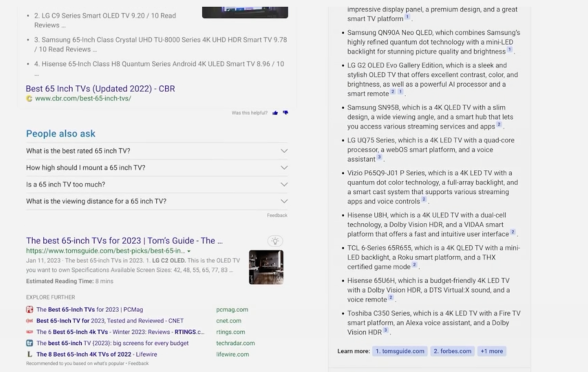Click the PCMag favicon in Explore Further
Screen dimensions: 588x372
click(29, 309)
